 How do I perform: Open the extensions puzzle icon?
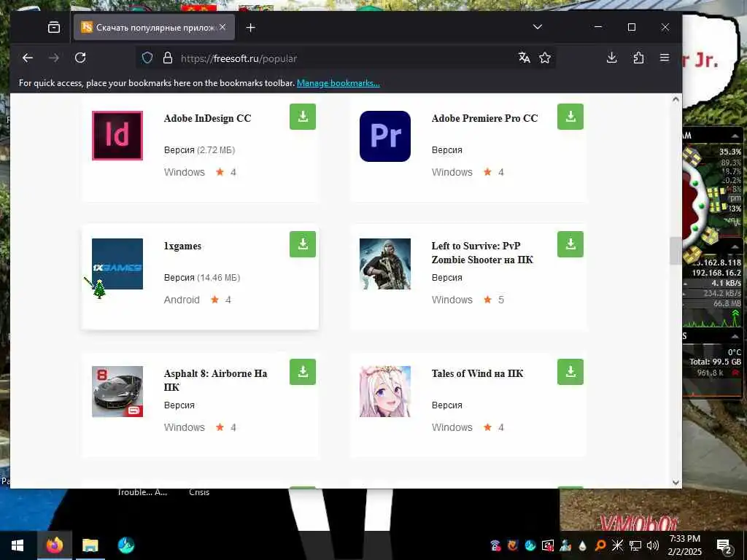pos(638,58)
